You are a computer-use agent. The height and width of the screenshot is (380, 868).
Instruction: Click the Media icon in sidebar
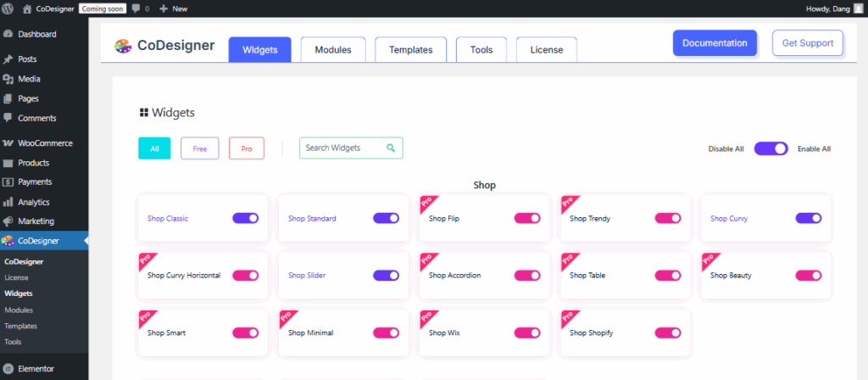tap(8, 79)
